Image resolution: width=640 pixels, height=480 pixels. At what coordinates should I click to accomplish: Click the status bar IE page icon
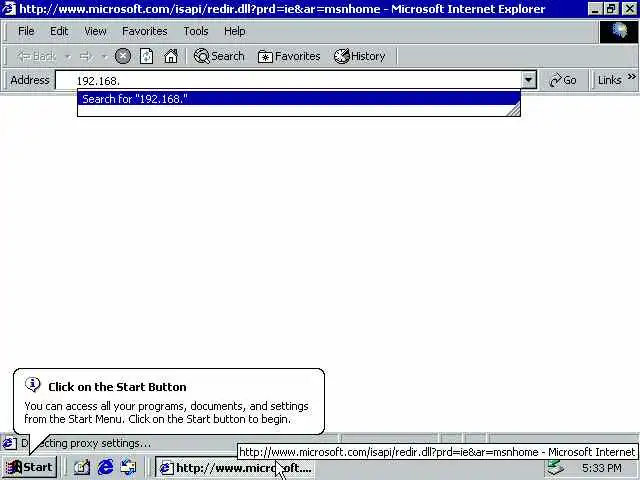click(x=9, y=443)
